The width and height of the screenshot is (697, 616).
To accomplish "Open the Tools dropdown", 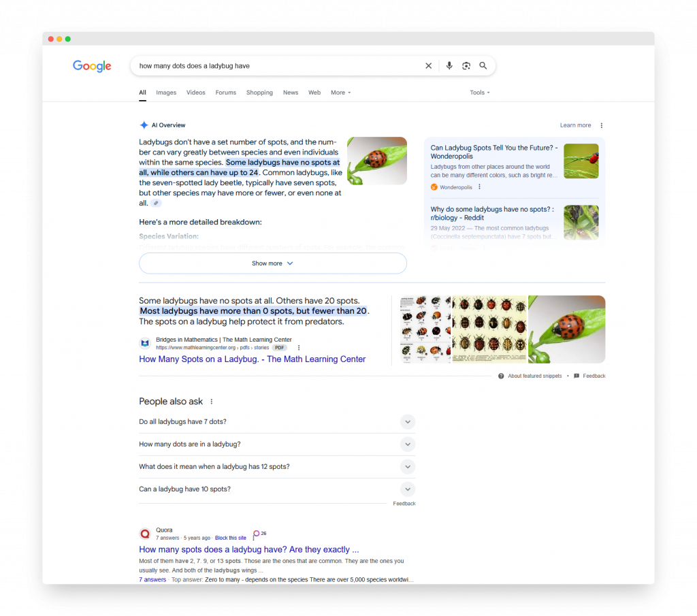I will tap(480, 93).
